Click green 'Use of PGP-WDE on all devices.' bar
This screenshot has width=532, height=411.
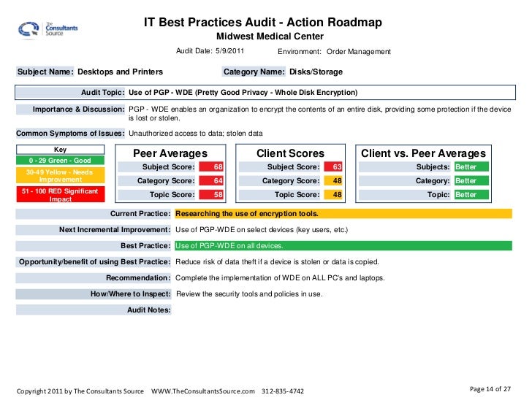[x=343, y=246]
